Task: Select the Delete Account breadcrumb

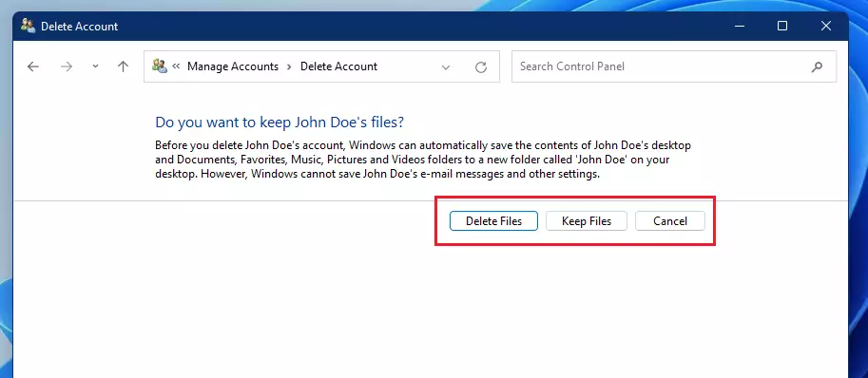Action: pos(338,66)
